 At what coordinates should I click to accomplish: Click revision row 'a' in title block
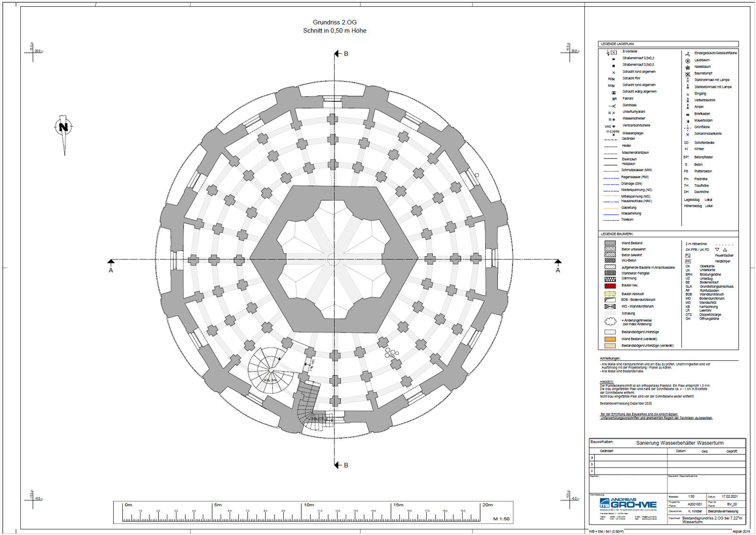[x=667, y=458]
